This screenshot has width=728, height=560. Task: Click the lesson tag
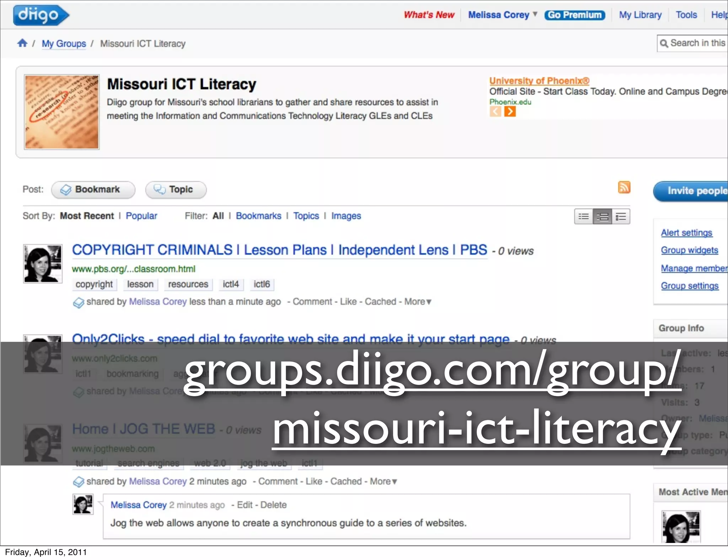click(x=140, y=284)
